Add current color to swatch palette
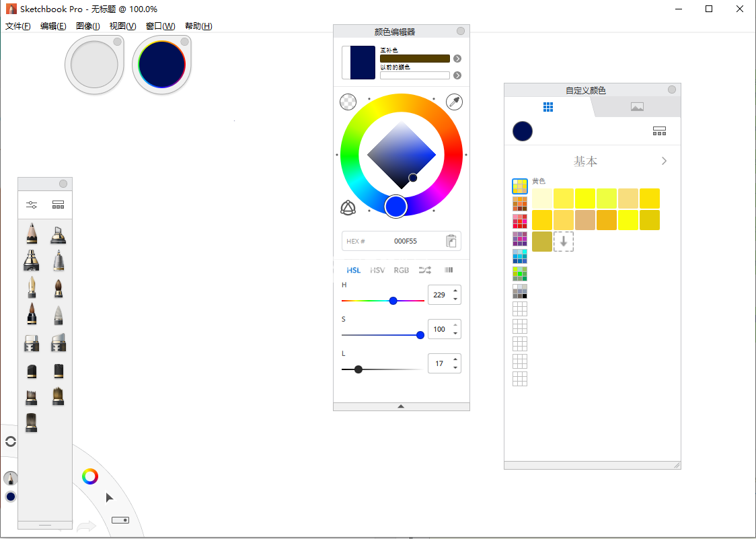The image size is (756, 539). (x=564, y=242)
